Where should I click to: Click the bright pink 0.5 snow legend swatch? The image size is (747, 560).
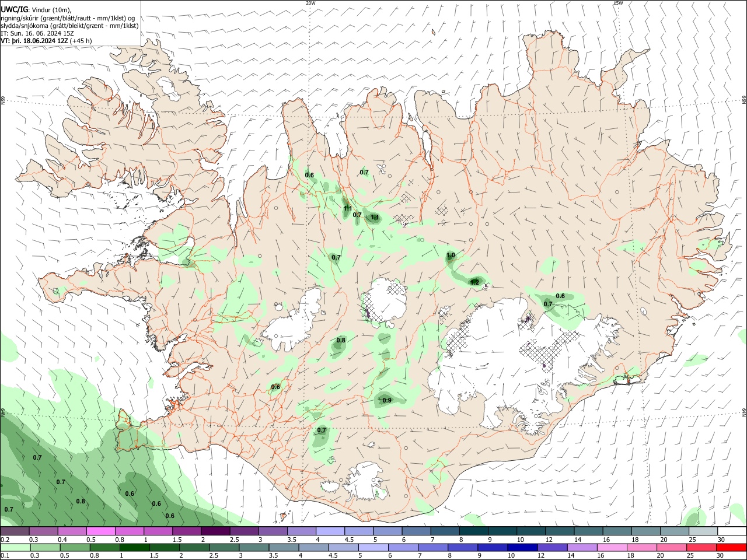coord(100,531)
